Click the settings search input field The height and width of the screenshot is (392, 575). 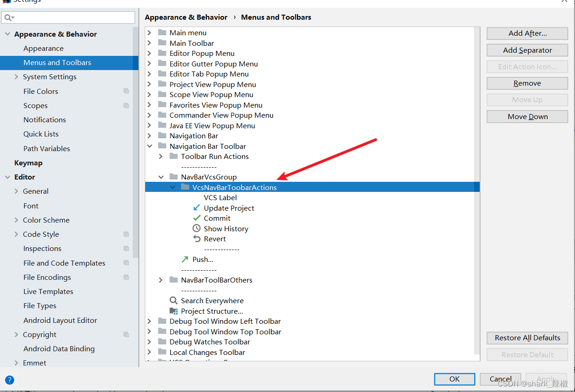[x=69, y=17]
